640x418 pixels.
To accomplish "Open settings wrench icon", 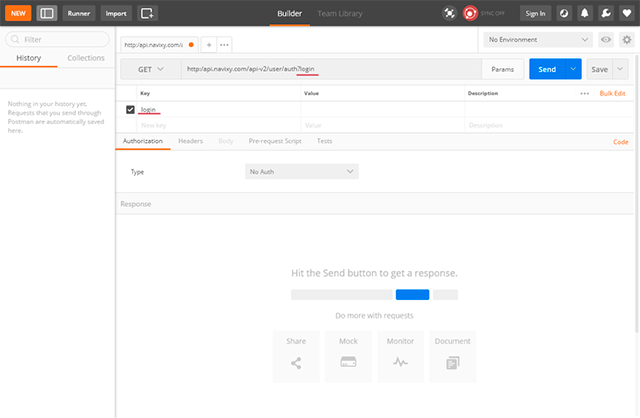I will (x=606, y=13).
